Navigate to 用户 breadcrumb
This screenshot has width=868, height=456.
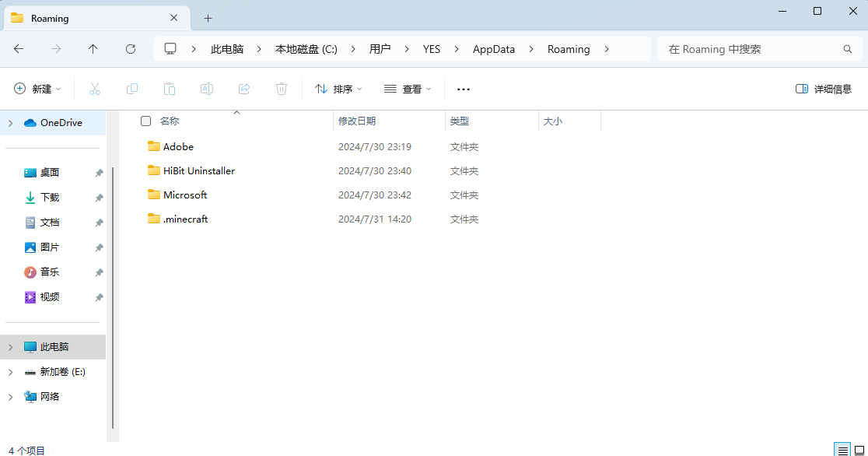[380, 49]
